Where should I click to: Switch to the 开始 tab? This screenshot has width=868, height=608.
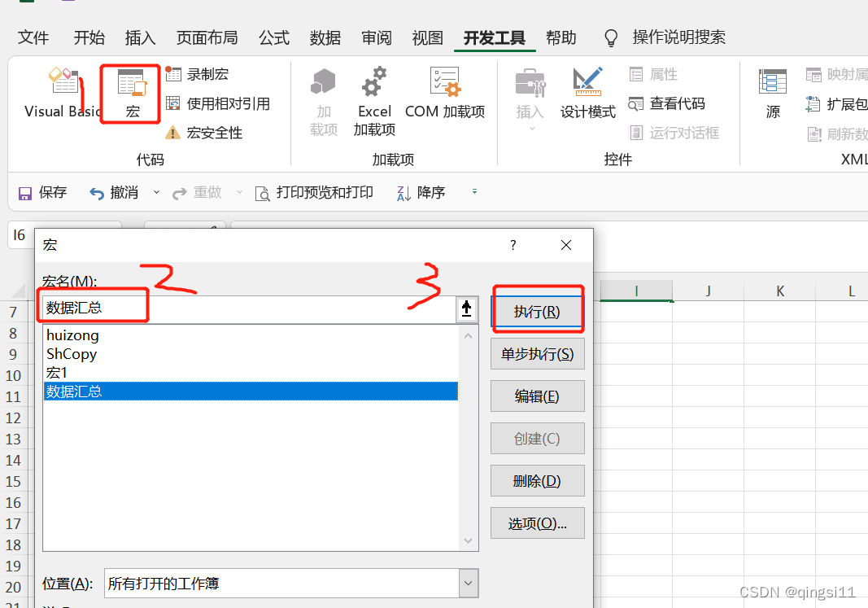click(x=89, y=37)
